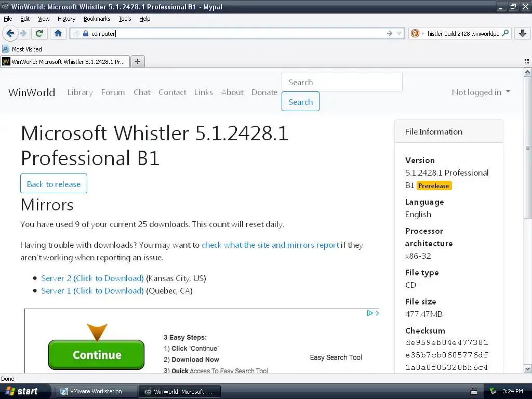Click the Go arrow in address bar
Screen dimensions: 532x399
[389, 33]
